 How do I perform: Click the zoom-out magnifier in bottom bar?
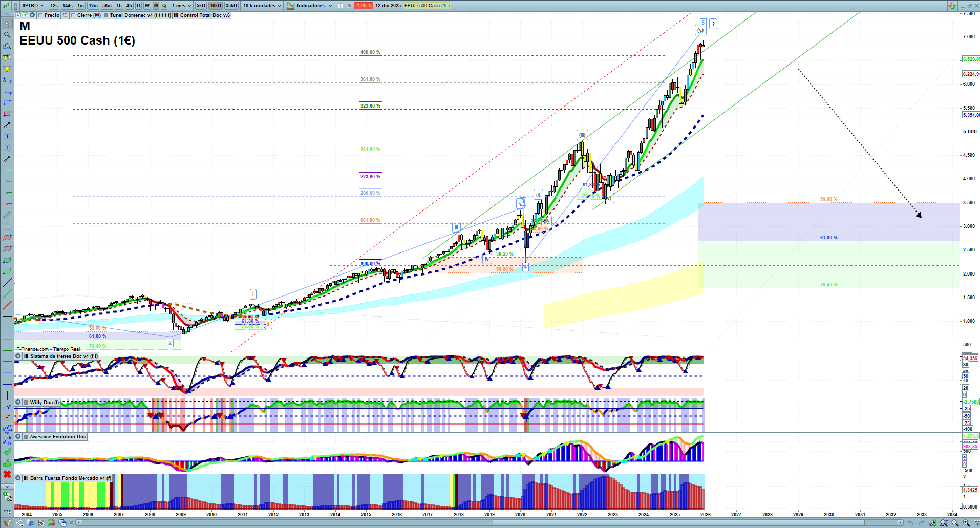click(x=955, y=523)
